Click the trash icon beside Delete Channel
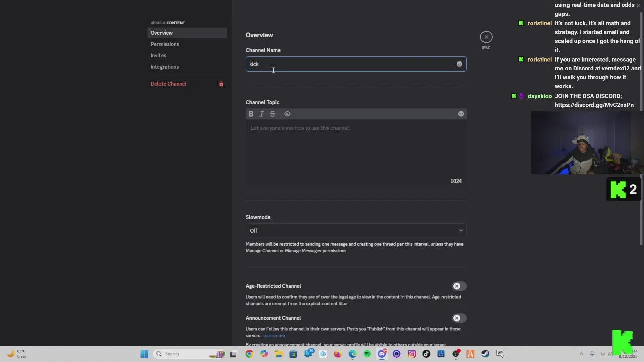Screen dimensions: 644x362 [221, 84]
